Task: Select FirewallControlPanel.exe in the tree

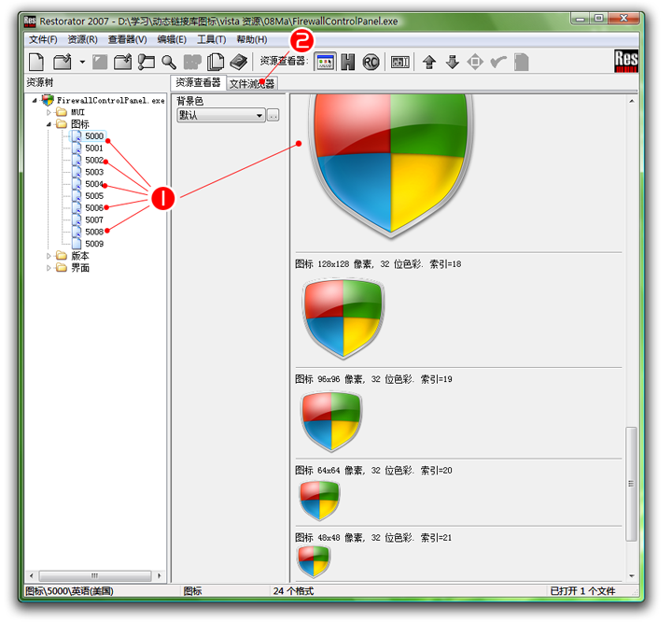Action: [x=110, y=100]
